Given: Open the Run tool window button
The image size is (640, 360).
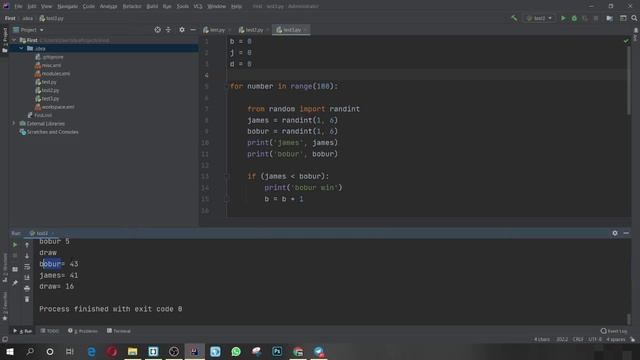Looking at the screenshot, I should [x=23, y=331].
